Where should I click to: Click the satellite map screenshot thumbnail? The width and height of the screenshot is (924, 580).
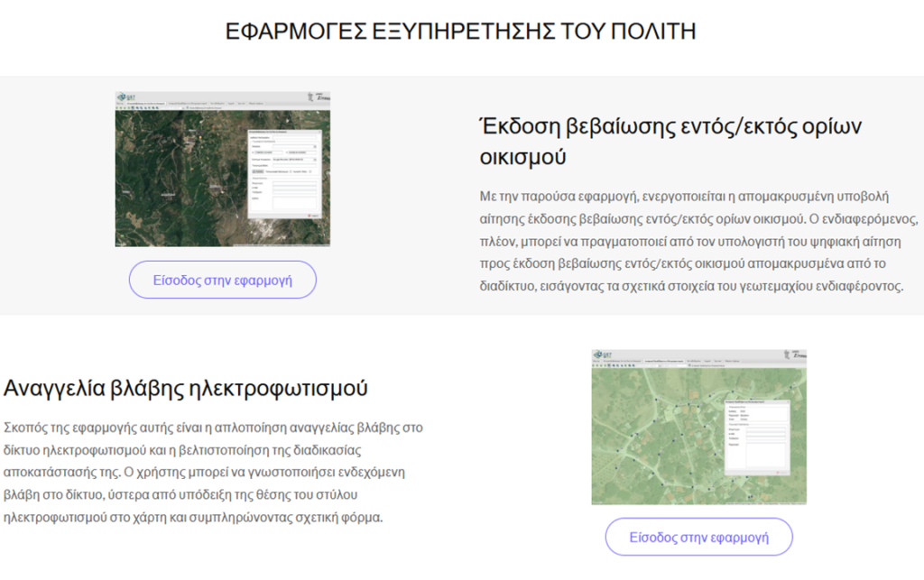[x=223, y=169]
